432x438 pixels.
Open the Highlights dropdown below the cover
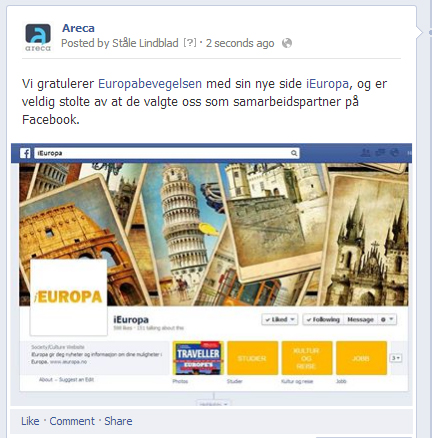tap(213, 404)
